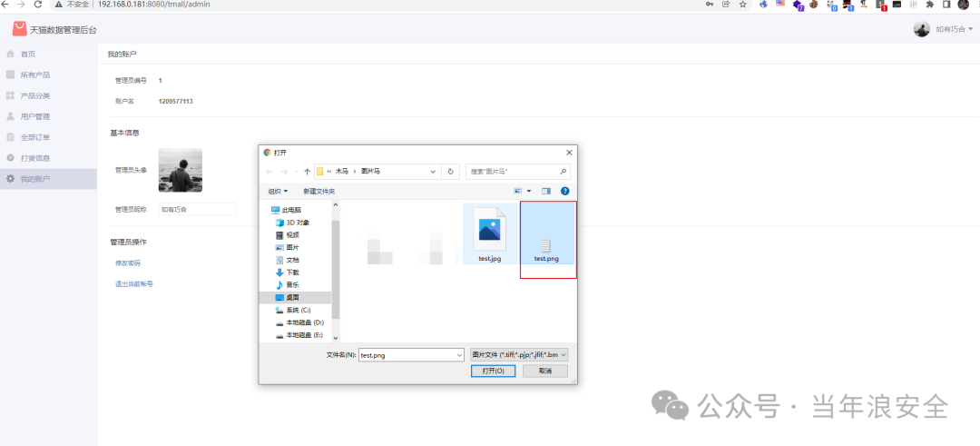Open the 图片文件 file type dropdown
Screen dimensions: 980x446
(x=519, y=354)
